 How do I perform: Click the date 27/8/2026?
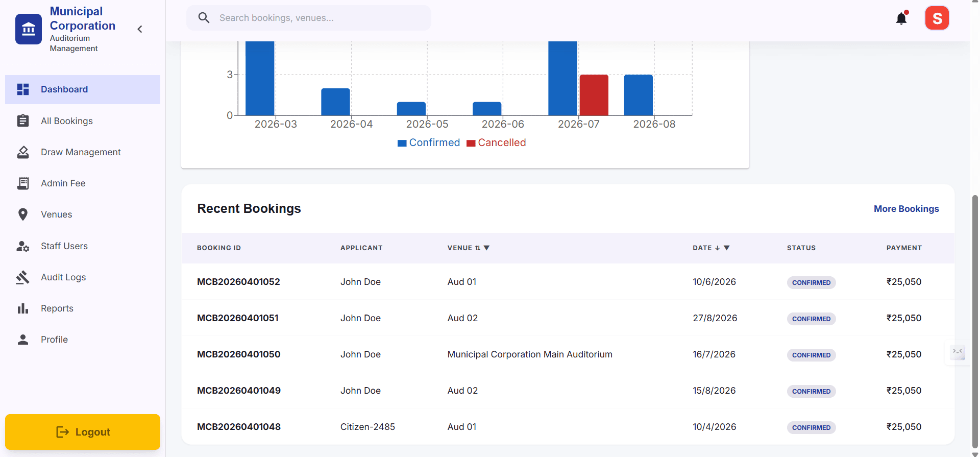tap(715, 318)
